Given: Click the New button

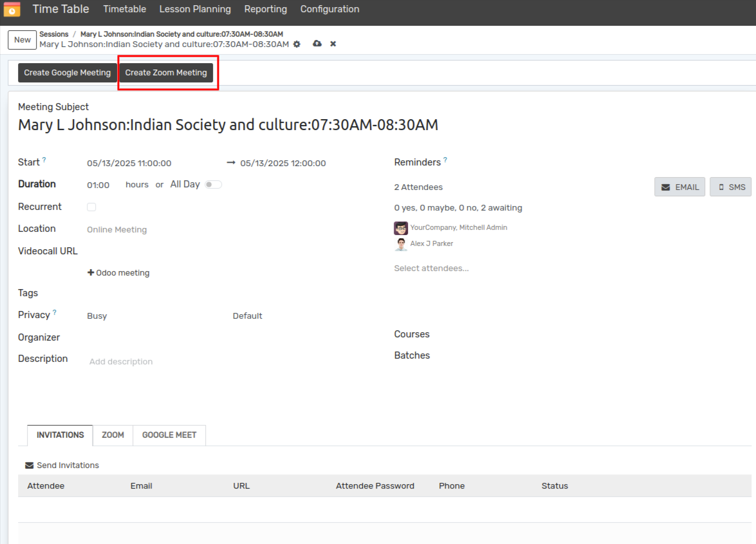Looking at the screenshot, I should pos(22,39).
